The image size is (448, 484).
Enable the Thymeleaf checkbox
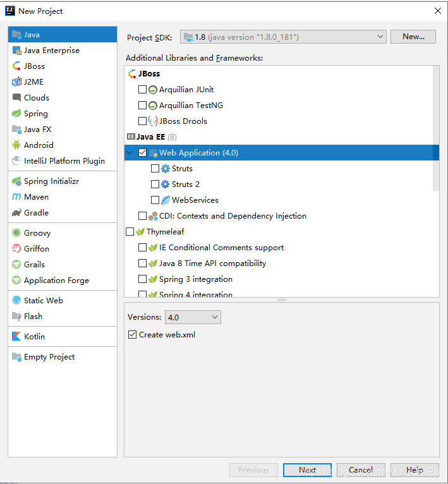coord(130,231)
